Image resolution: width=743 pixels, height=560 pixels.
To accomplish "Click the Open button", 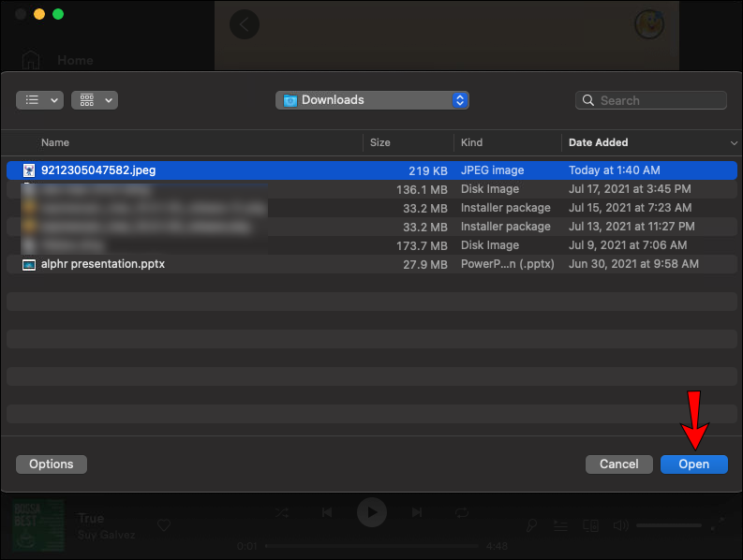I will pos(693,464).
